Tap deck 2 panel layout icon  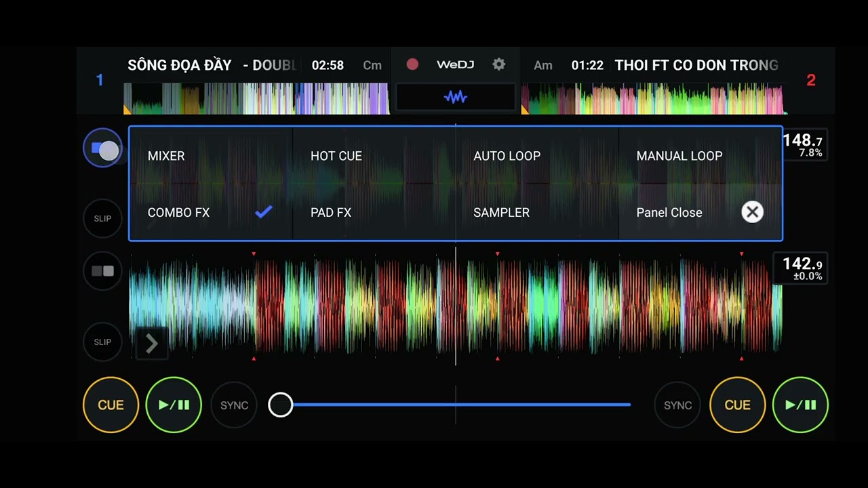(102, 271)
